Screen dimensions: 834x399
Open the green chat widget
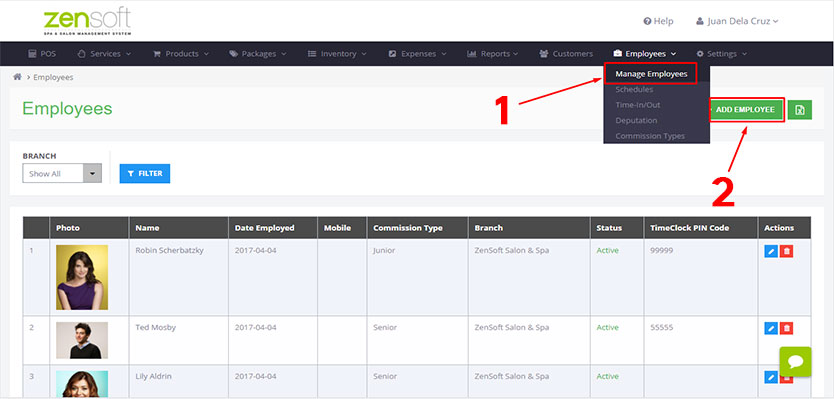coord(795,362)
